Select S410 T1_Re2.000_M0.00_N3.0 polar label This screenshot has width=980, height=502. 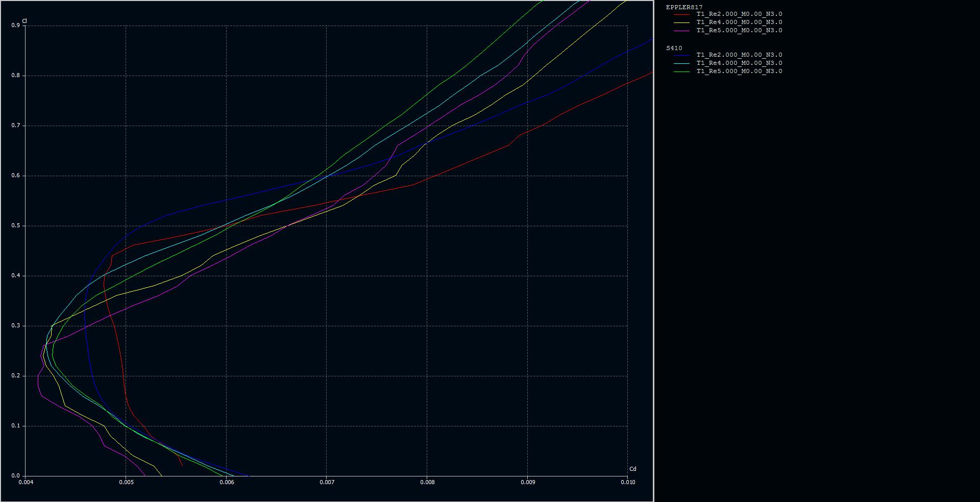coord(739,55)
